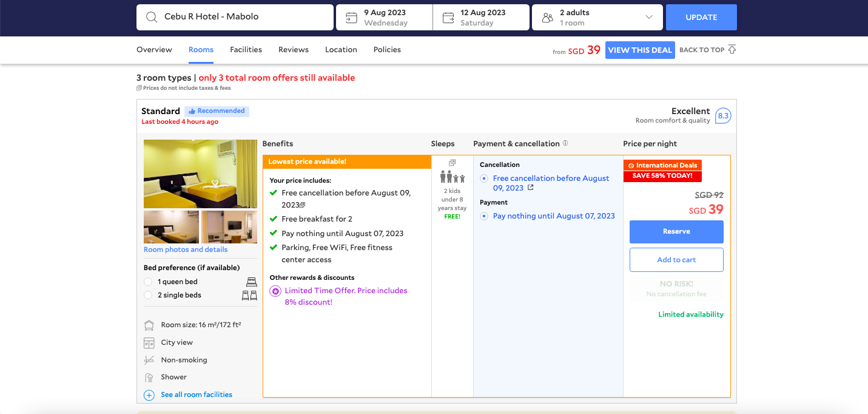Click the 'Excellent' room comfort rating text
The height and width of the screenshot is (414, 868).
[x=690, y=111]
